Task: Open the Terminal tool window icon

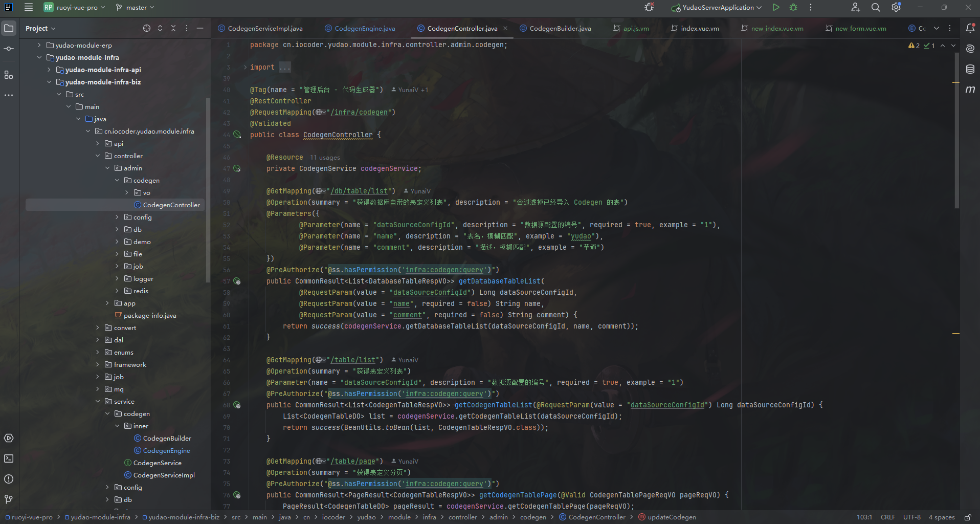Action: [x=9, y=458]
